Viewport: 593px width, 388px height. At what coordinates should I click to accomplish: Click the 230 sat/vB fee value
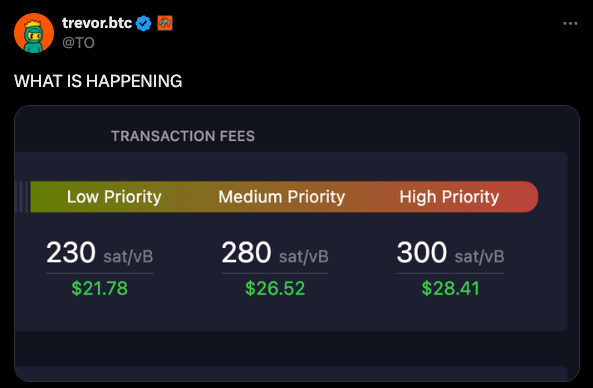click(x=99, y=253)
